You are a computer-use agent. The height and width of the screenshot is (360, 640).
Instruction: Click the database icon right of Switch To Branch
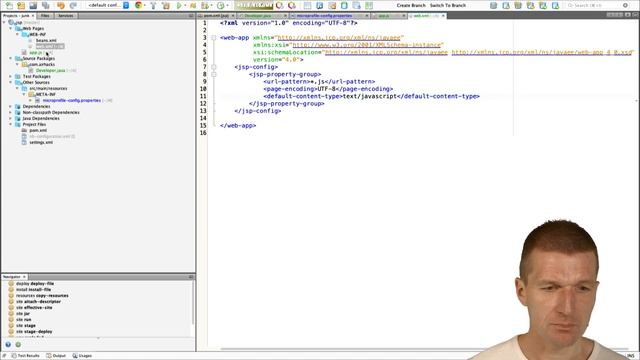(x=493, y=5)
